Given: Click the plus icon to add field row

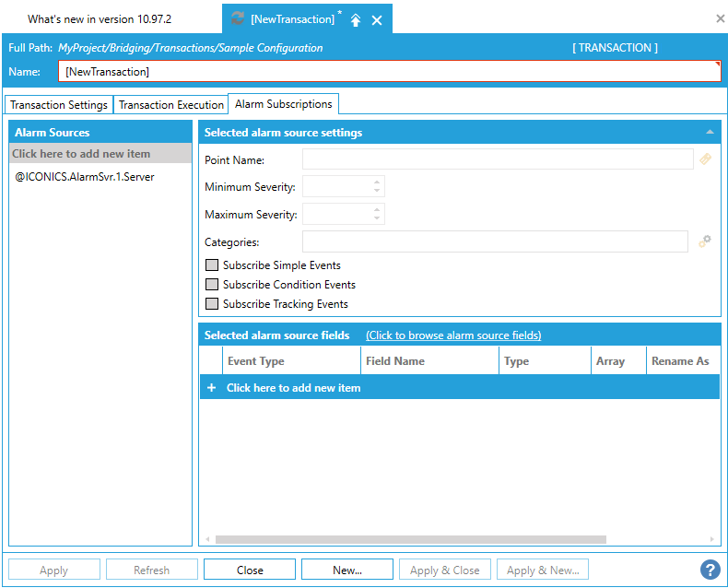Looking at the screenshot, I should pos(211,388).
